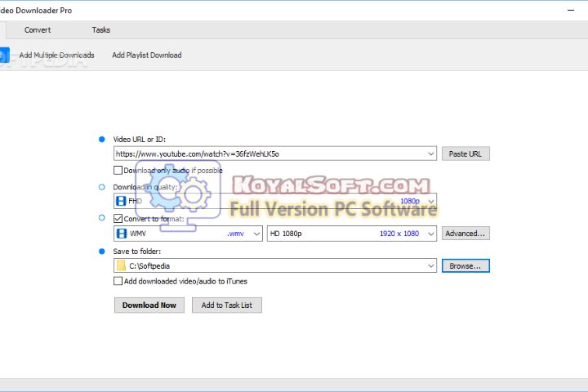Click the Convert to format bullet

(x=101, y=217)
